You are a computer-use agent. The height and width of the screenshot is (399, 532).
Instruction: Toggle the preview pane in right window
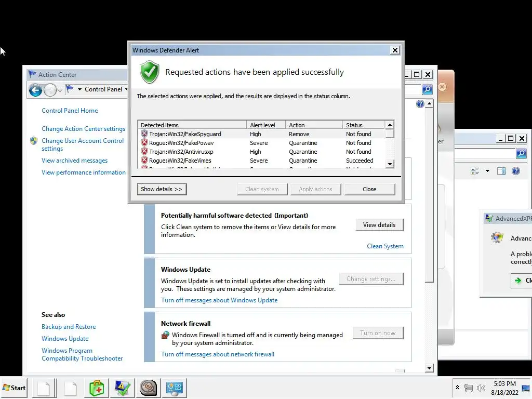tap(501, 171)
